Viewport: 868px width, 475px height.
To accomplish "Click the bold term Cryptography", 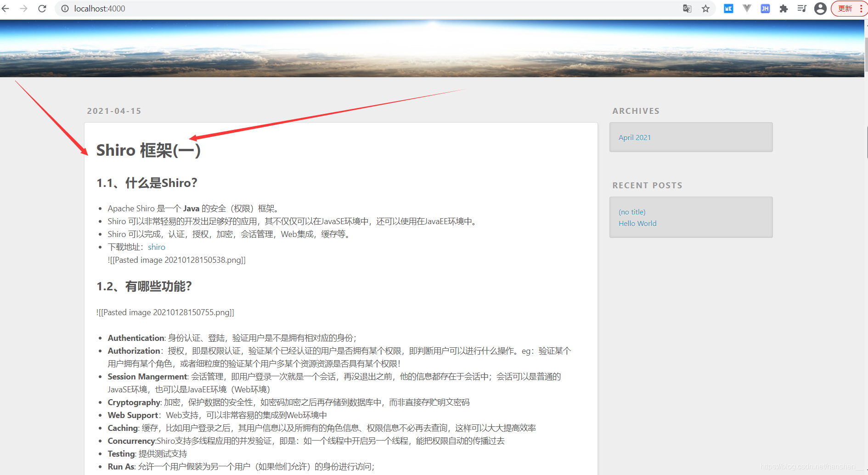I will 134,402.
